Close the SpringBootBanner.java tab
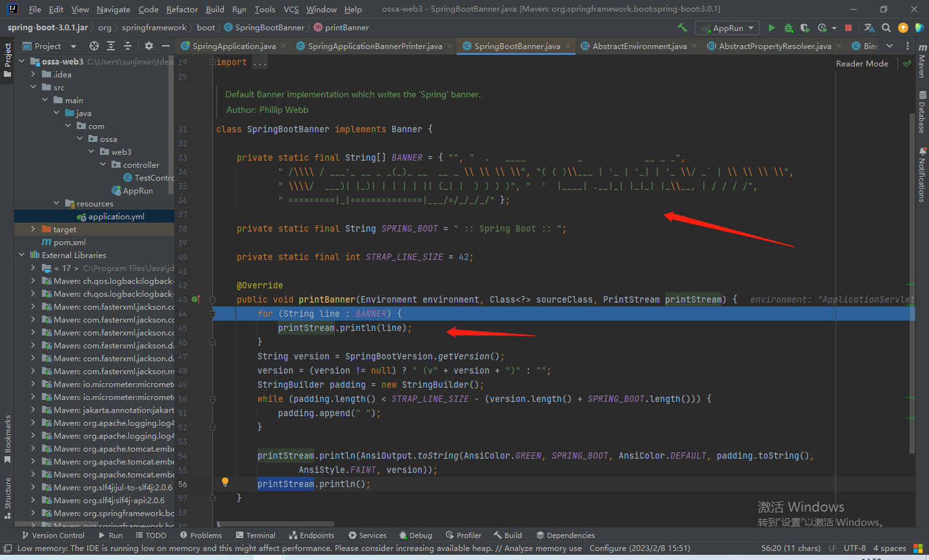The width and height of the screenshot is (929, 560). (x=568, y=46)
